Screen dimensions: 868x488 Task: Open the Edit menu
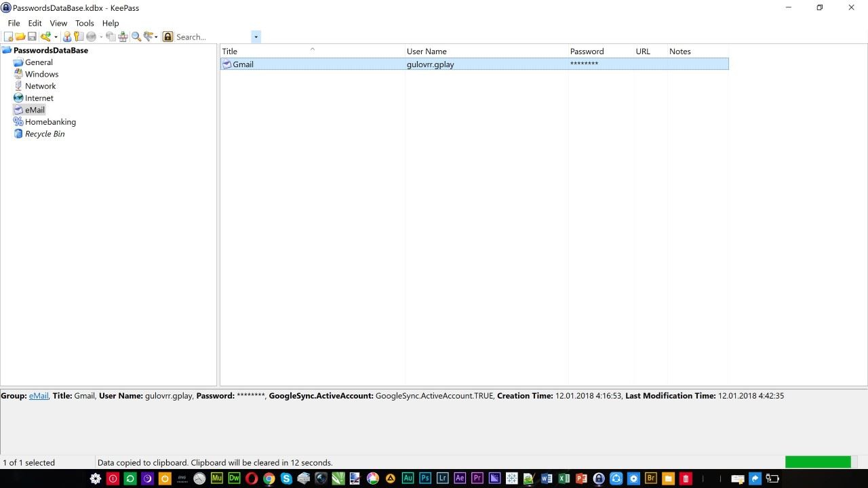point(35,23)
